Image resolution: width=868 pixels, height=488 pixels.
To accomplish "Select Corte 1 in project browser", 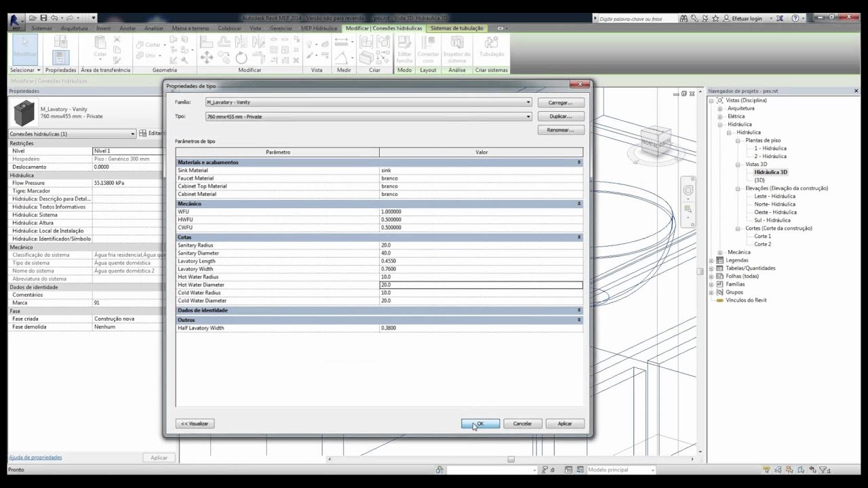I will click(x=762, y=236).
